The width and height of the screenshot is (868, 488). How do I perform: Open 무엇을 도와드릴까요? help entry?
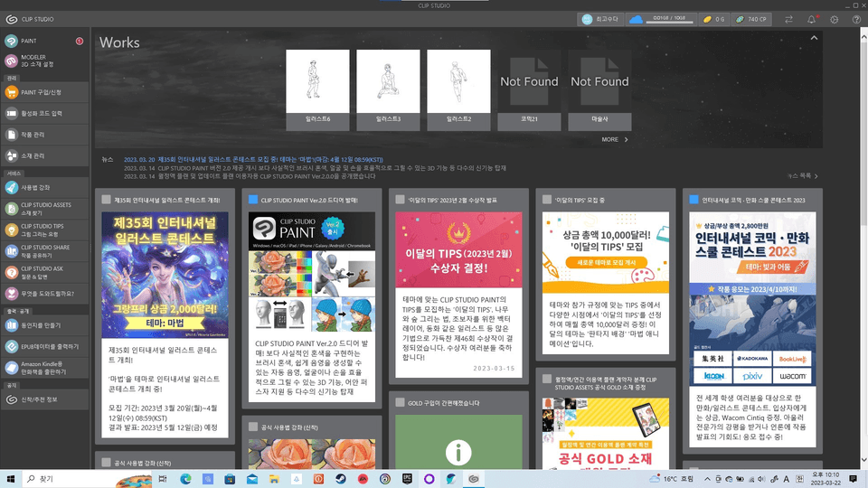coord(44,294)
